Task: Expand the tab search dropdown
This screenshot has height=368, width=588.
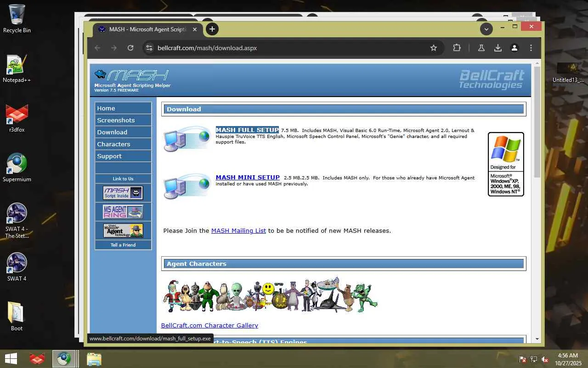Action: tap(486, 29)
